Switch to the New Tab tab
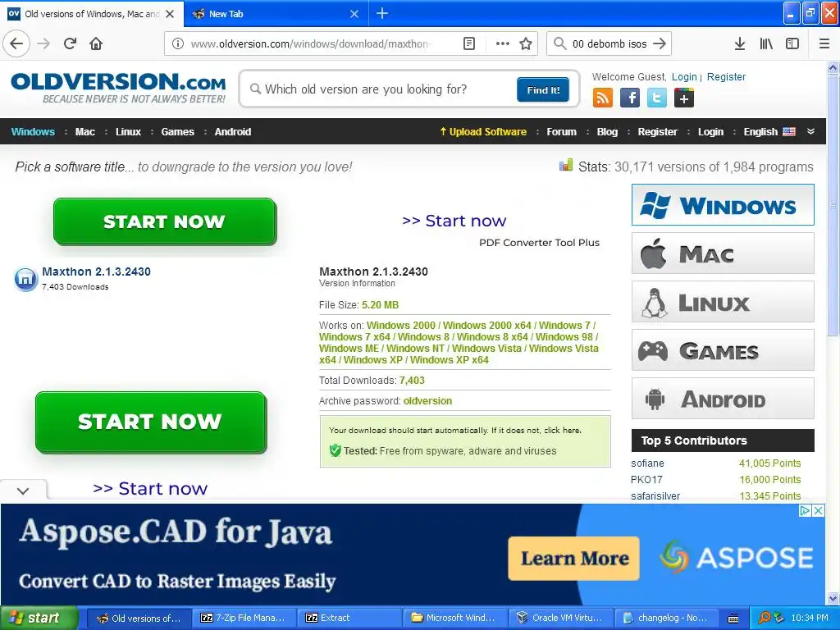840x630 pixels. click(276, 14)
